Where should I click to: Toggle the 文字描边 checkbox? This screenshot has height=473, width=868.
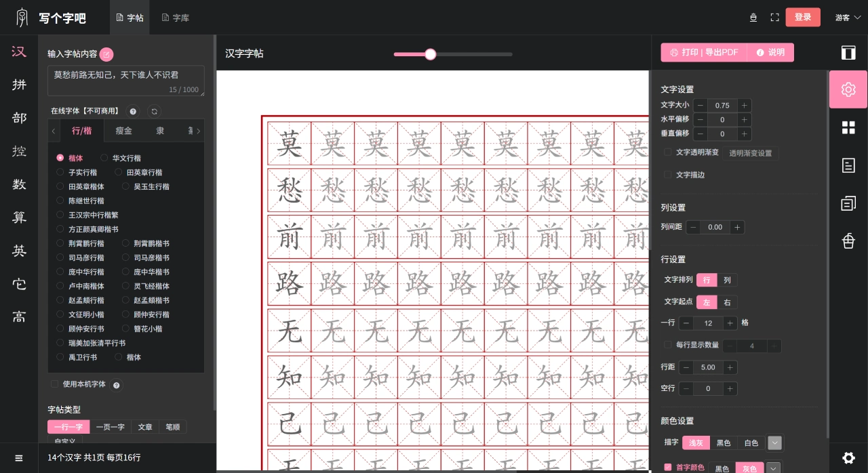click(668, 175)
